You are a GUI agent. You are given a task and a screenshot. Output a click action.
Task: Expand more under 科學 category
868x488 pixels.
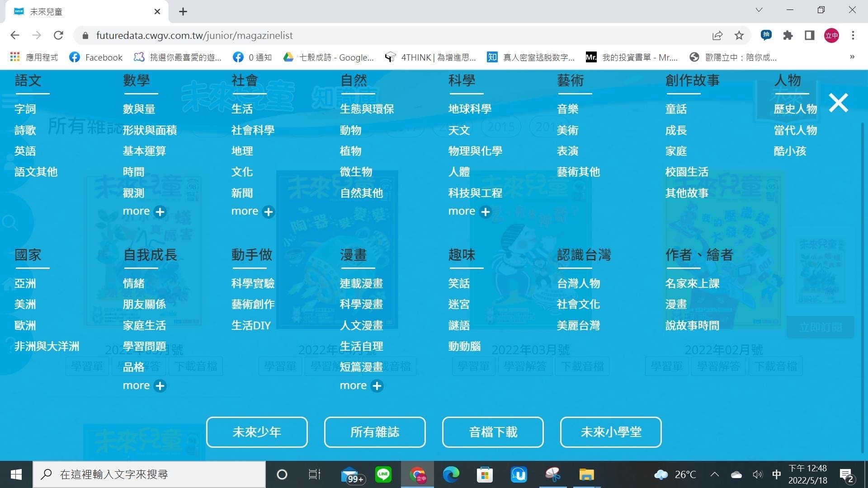point(470,211)
